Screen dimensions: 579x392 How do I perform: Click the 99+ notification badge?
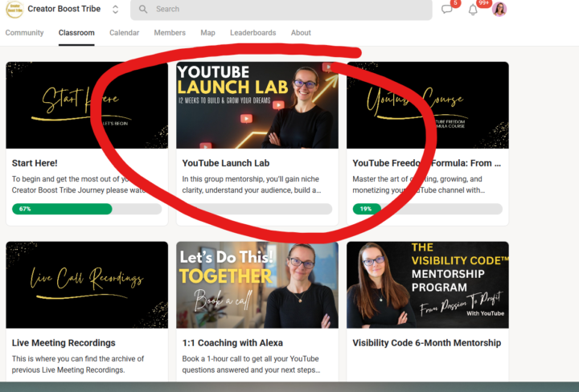pyautogui.click(x=484, y=3)
